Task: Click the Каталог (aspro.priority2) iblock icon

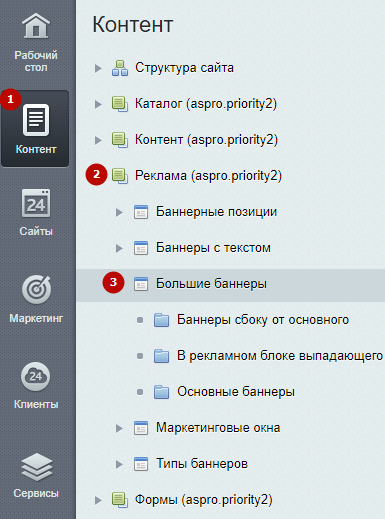Action: [x=120, y=104]
